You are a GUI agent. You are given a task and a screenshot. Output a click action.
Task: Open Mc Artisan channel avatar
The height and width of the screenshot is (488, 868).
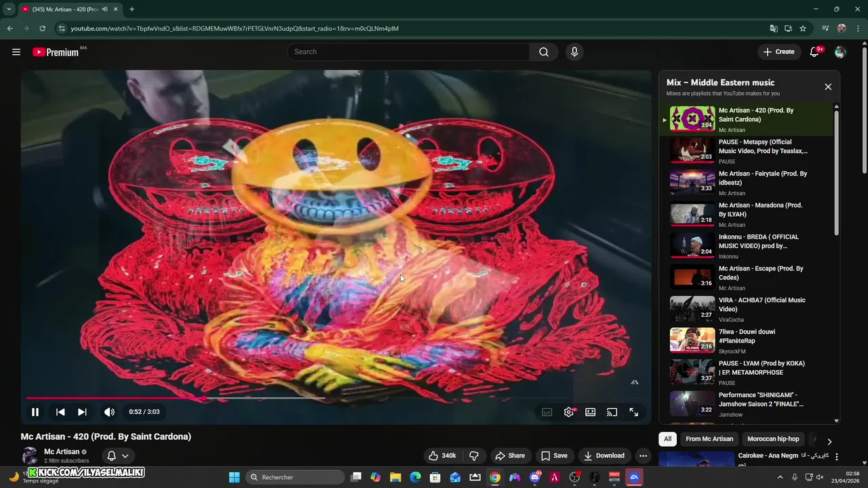pos(30,455)
